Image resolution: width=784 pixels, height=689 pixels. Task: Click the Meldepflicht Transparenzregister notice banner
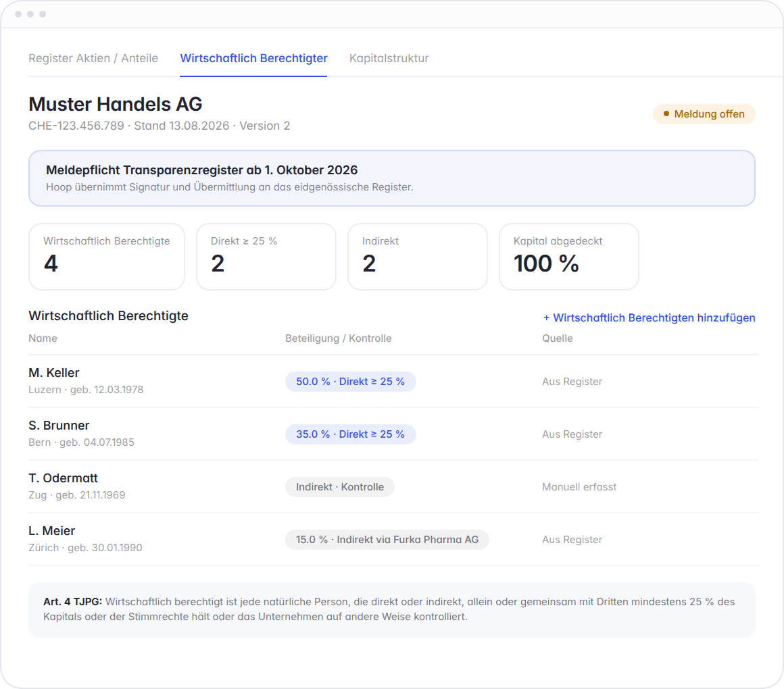tap(391, 178)
